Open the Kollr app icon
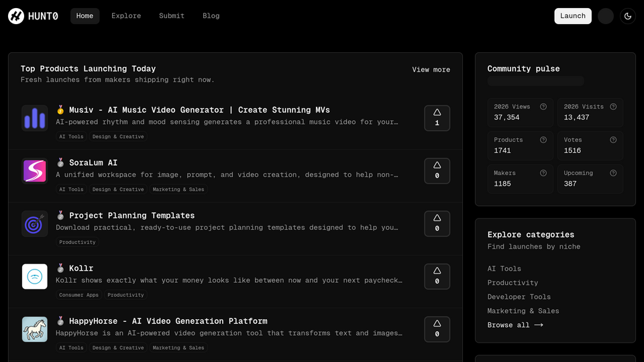Viewport: 644px width, 362px height. point(34,276)
